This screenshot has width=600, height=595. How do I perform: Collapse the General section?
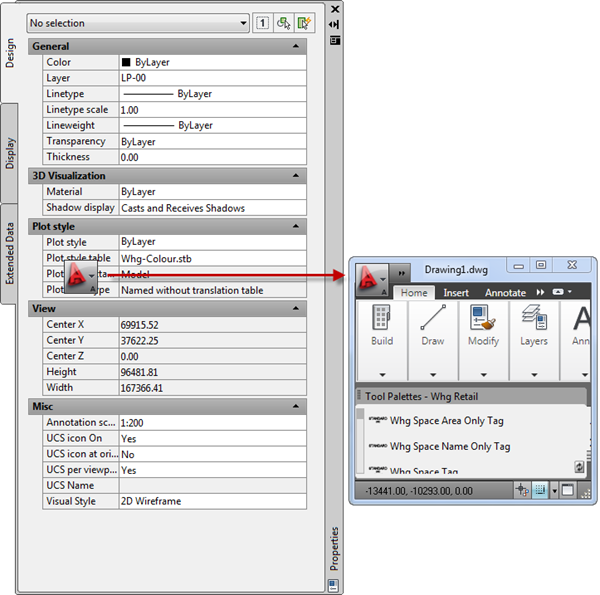295,46
